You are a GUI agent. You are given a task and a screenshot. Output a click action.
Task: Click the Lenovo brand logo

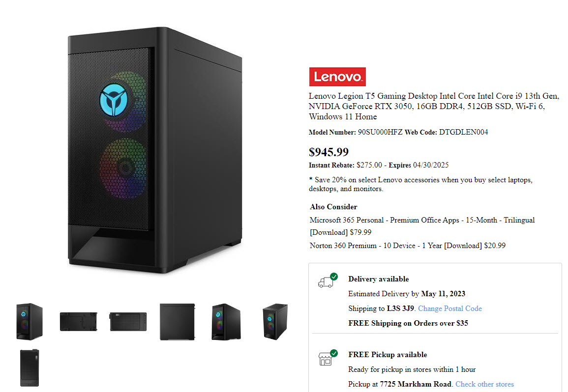[x=337, y=77]
